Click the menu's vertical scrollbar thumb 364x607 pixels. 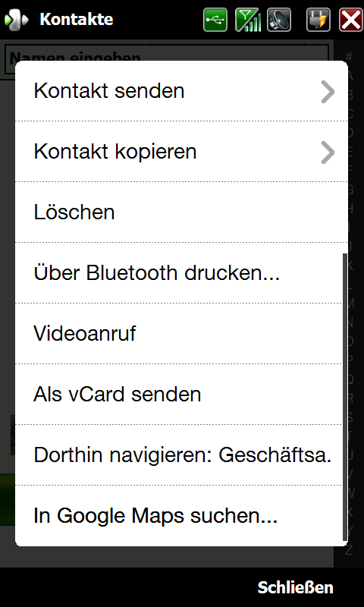tap(345, 398)
